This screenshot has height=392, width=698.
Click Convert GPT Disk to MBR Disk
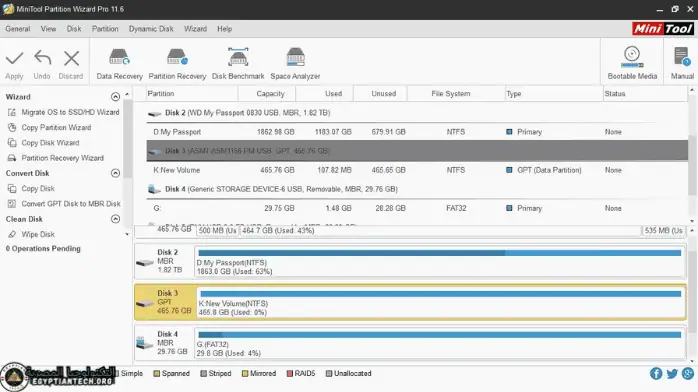pyautogui.click(x=71, y=204)
